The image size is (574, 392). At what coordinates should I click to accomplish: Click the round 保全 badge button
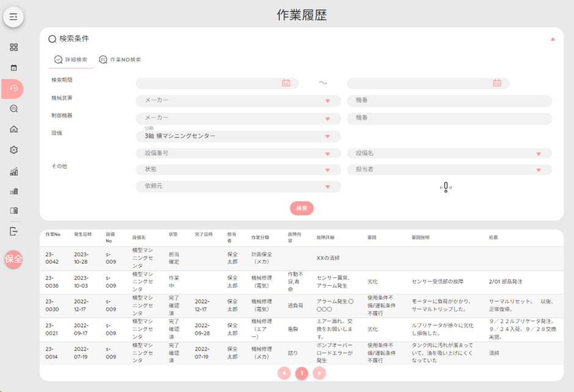click(13, 259)
